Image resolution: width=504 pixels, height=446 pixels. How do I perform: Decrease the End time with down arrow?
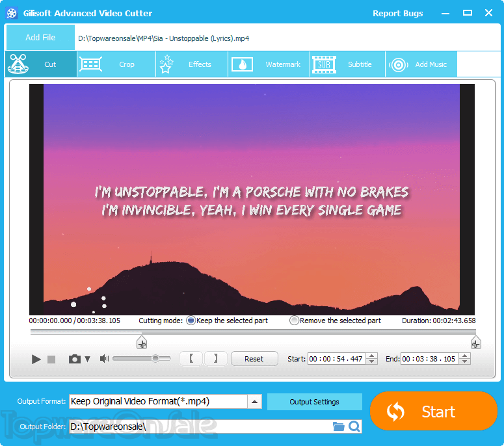(x=465, y=361)
